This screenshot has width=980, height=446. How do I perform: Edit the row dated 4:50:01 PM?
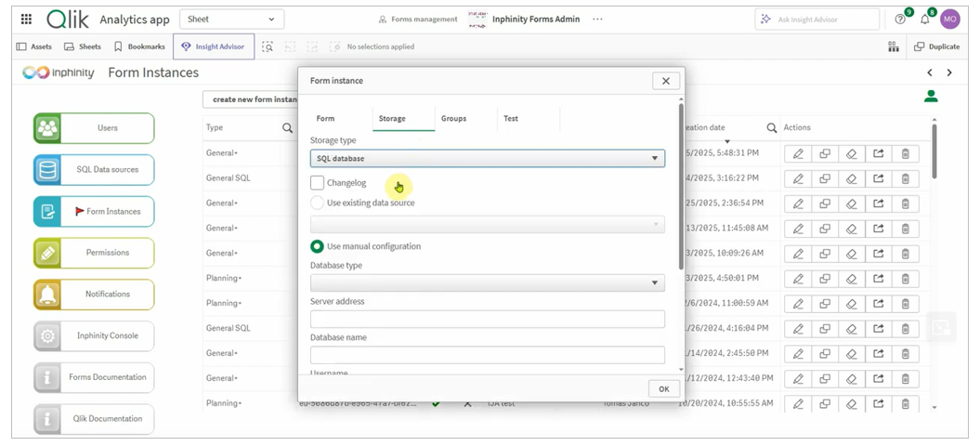pyautogui.click(x=798, y=279)
